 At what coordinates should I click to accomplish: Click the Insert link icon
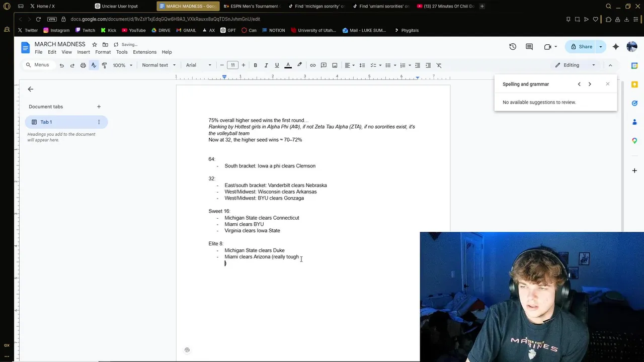pyautogui.click(x=312, y=65)
